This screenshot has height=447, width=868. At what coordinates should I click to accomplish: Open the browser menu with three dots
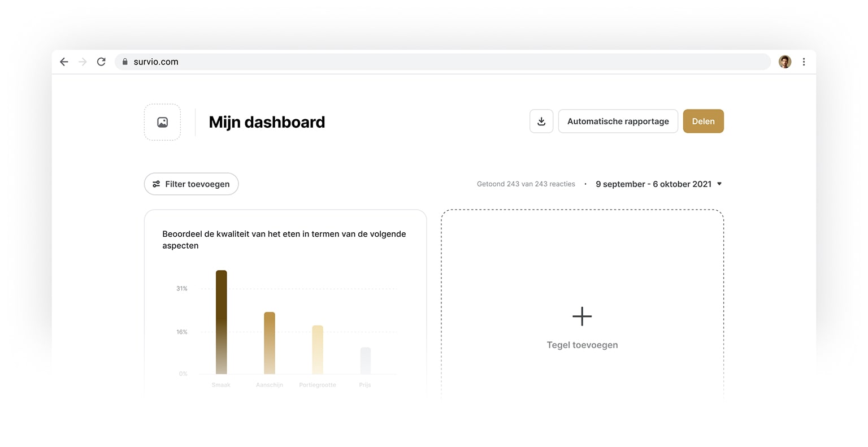[x=804, y=62]
